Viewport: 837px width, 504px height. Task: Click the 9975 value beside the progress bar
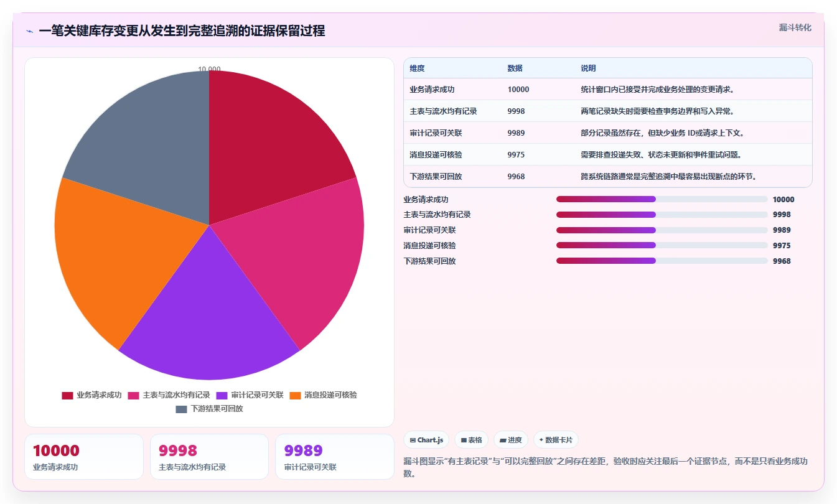pos(782,246)
